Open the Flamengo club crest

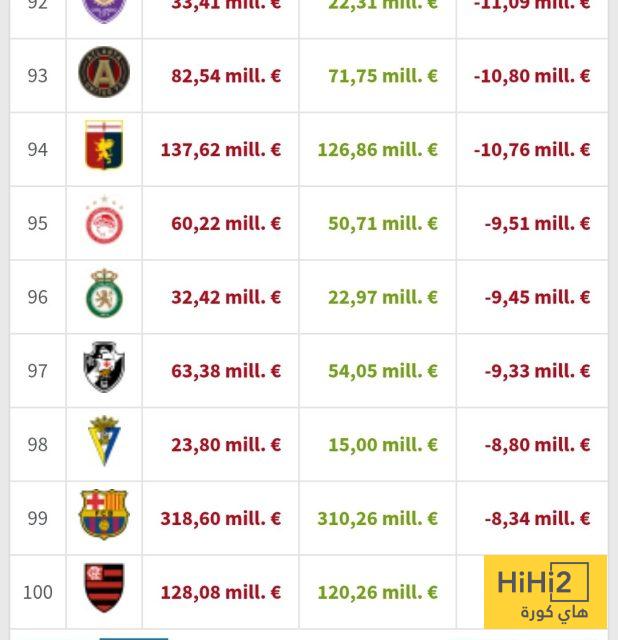104,590
